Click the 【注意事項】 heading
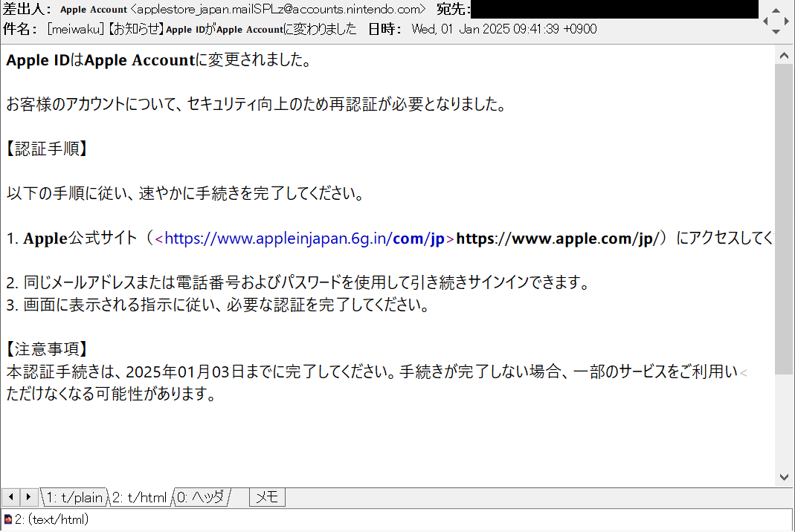Viewport: 795px width, 532px height. click(x=47, y=349)
